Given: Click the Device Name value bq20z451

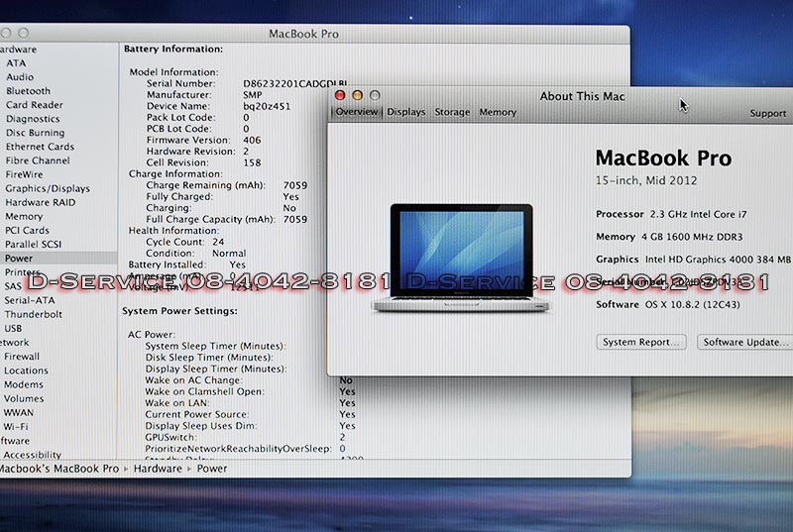Looking at the screenshot, I should point(267,107).
